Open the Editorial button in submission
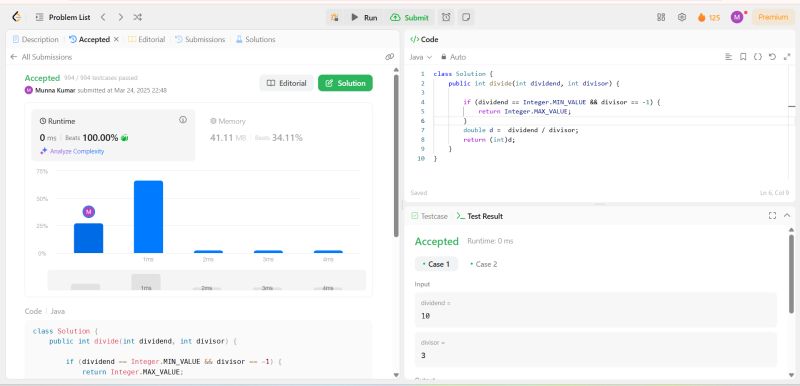The image size is (800, 386). coord(287,83)
